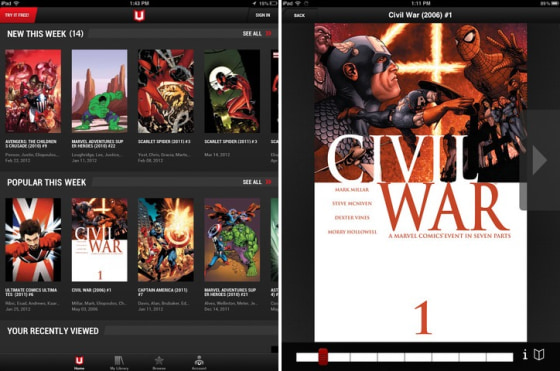Open Captain America (2011) #7 cover
560x371 pixels.
[166, 240]
